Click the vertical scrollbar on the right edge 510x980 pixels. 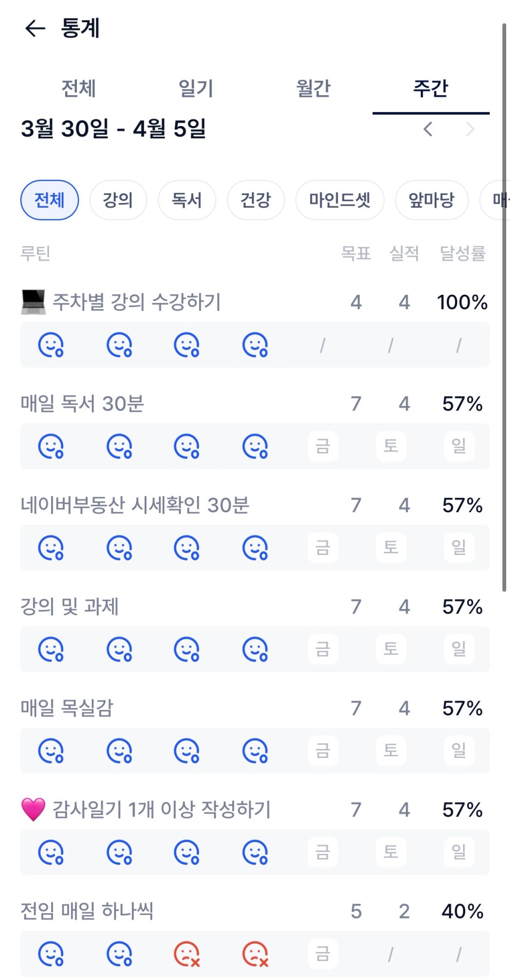[504, 308]
